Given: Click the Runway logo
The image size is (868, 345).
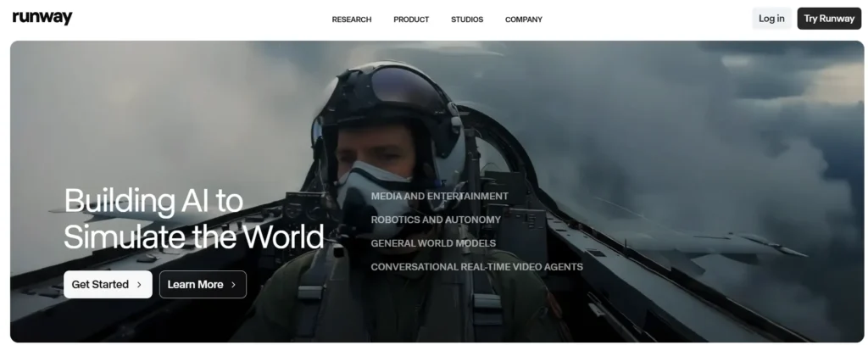Looking at the screenshot, I should tap(42, 19).
